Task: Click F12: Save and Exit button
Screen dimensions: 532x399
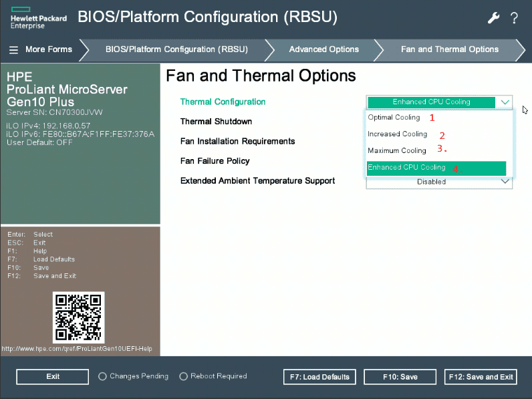Action: [x=481, y=377]
